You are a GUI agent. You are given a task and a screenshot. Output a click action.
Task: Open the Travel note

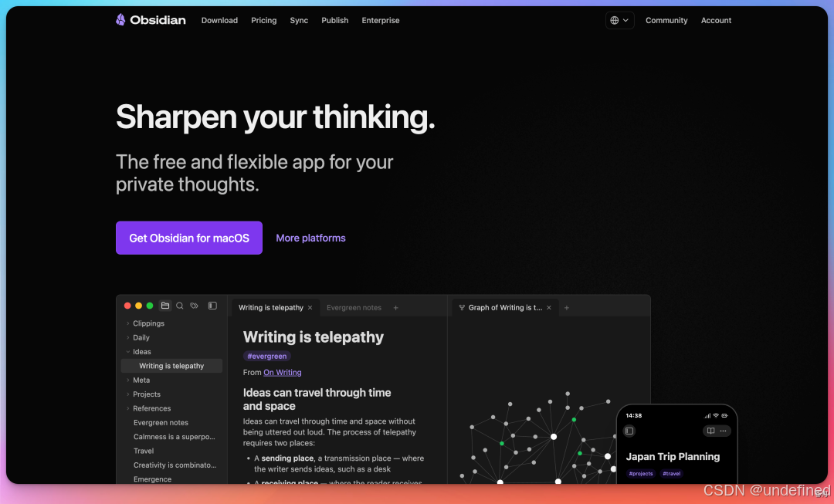[144, 451]
